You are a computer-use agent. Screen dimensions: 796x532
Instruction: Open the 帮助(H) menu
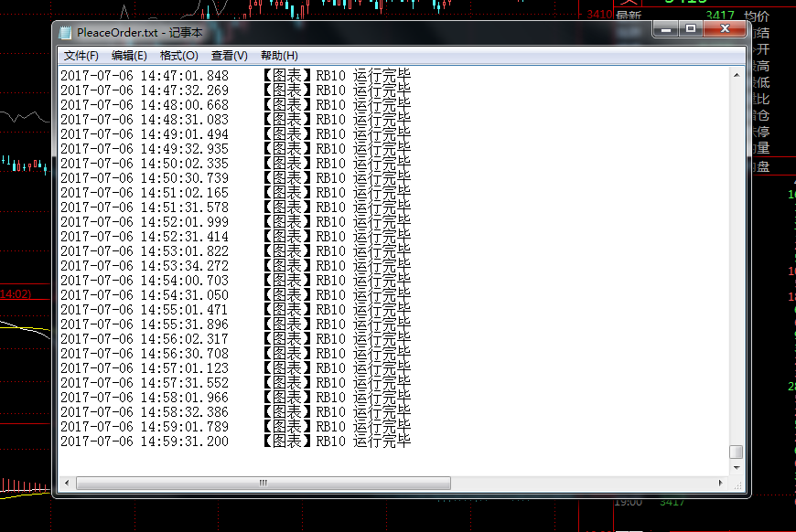(x=279, y=56)
